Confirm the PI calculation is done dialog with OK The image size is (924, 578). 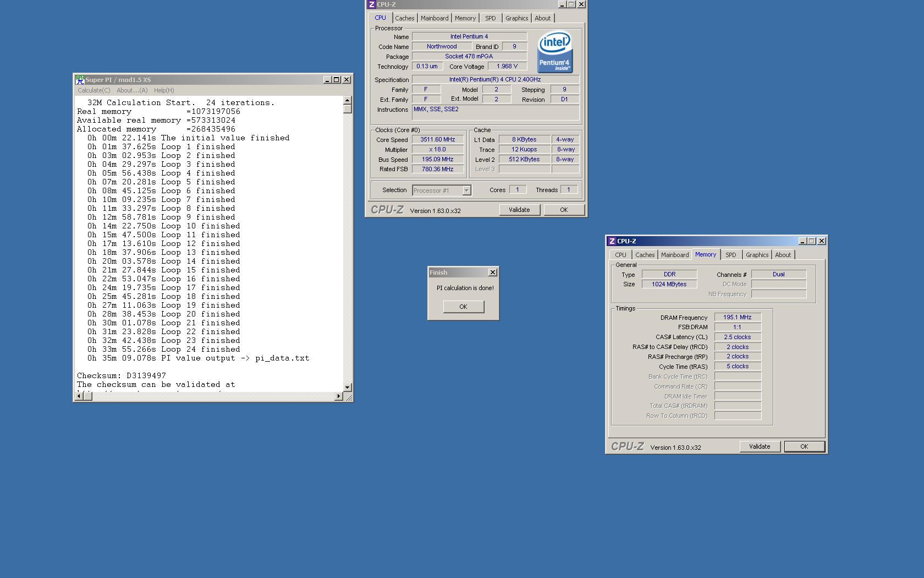tap(463, 307)
